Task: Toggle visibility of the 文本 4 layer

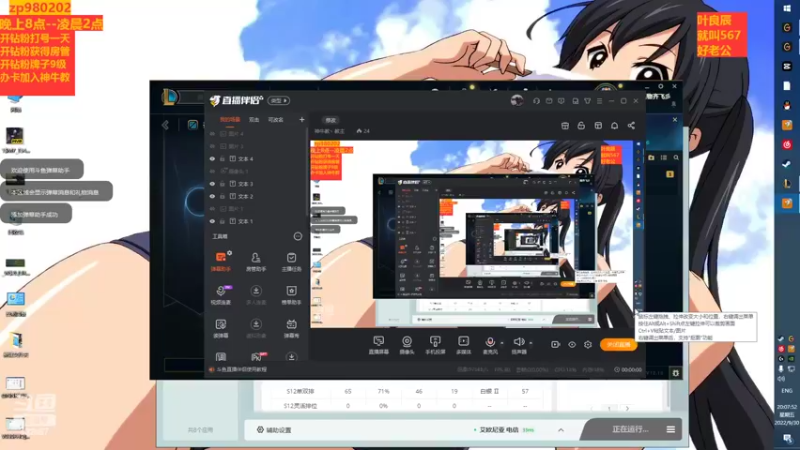Action: pyautogui.click(x=212, y=159)
